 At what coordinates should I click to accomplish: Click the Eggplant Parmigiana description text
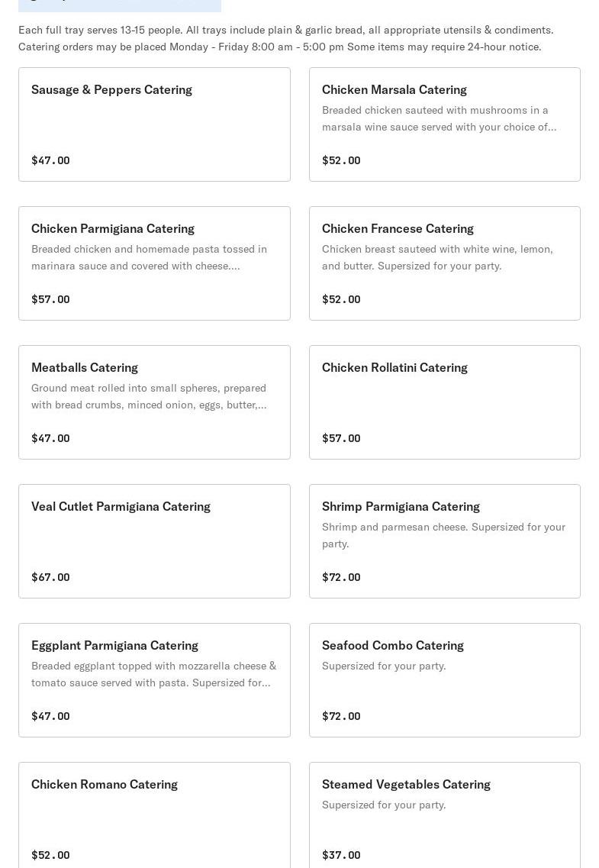coord(153,674)
